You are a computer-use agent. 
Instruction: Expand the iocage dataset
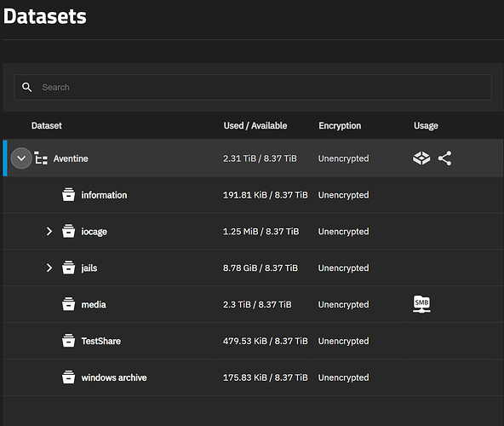tap(49, 232)
